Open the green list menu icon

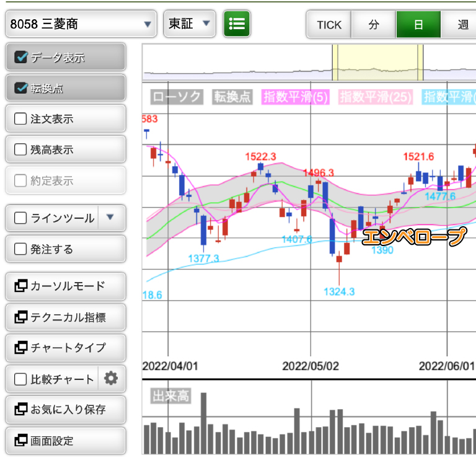(237, 24)
